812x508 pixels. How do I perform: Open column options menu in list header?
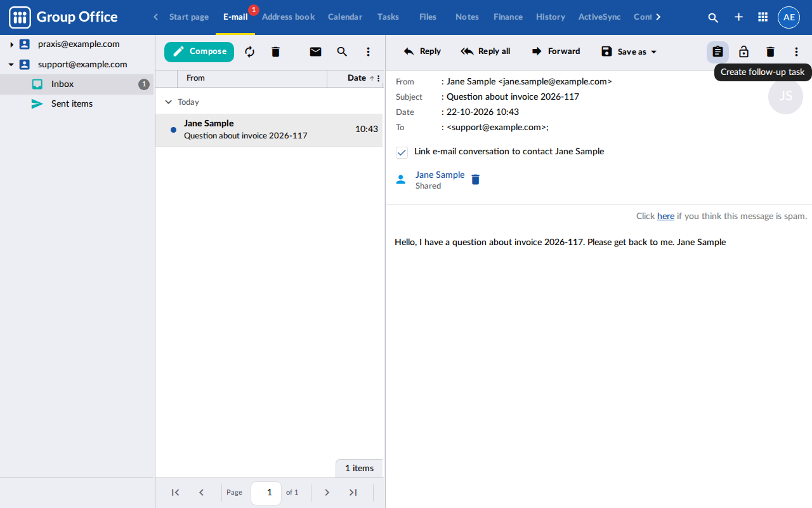379,78
